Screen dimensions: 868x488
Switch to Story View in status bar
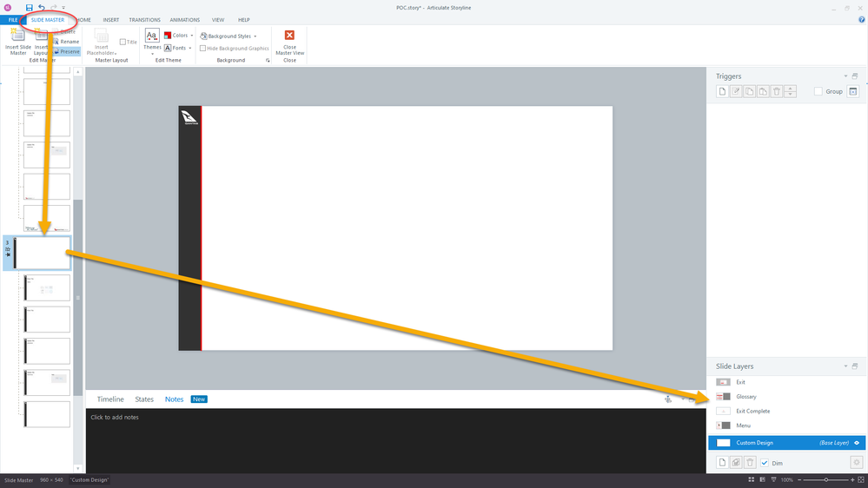tap(752, 479)
